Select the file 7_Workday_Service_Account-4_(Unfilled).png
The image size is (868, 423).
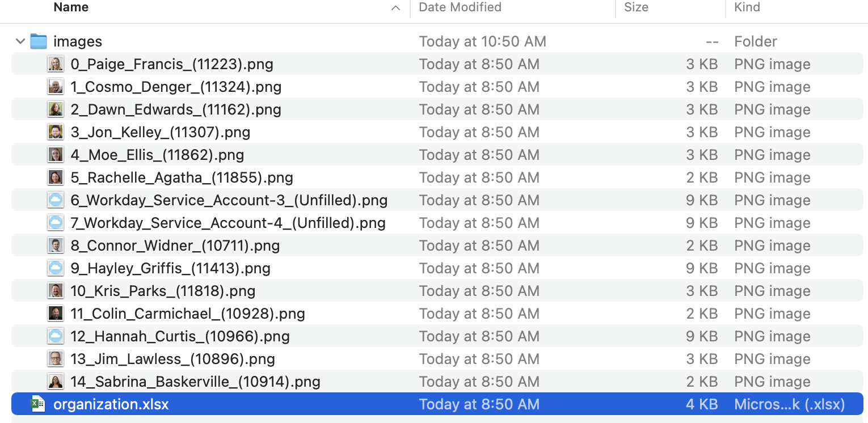228,223
